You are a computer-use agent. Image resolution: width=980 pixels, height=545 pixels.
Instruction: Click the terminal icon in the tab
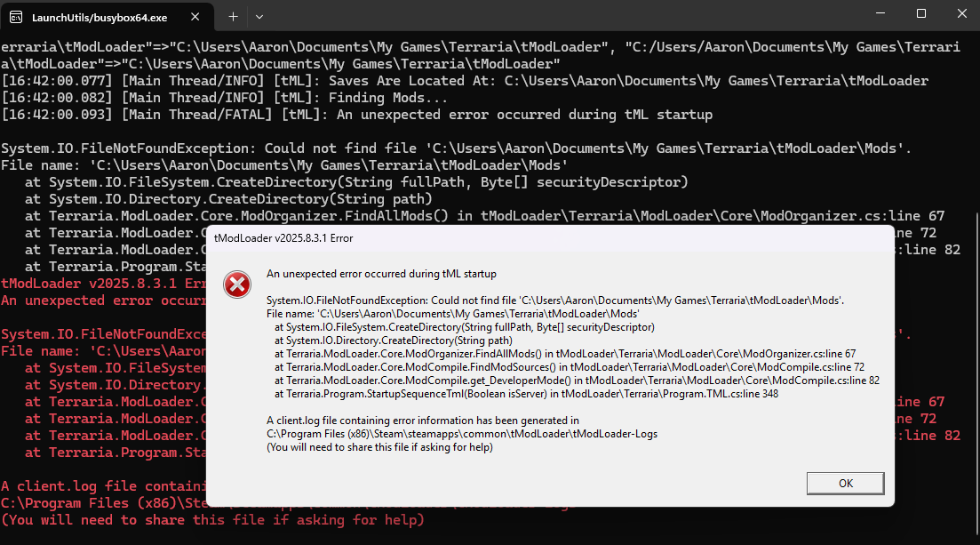17,17
